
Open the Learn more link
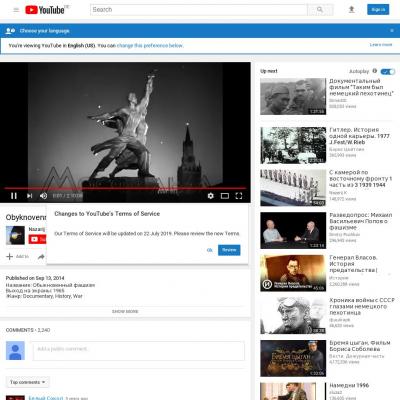[x=381, y=45]
